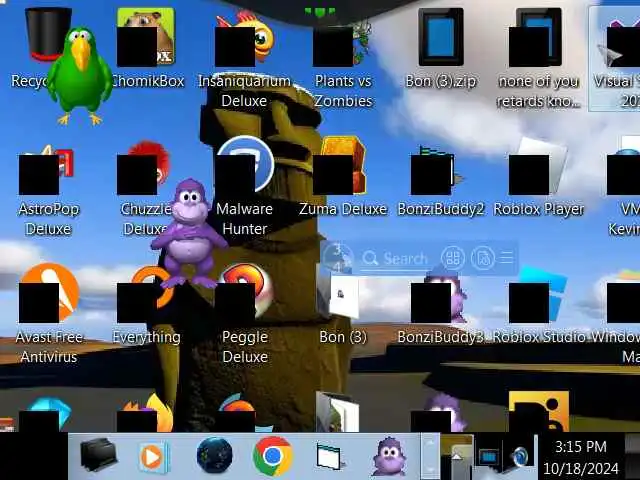Viewport: 640px width, 480px height.
Task: Switch to BonziBuddy in the taskbar
Action: [x=389, y=456]
